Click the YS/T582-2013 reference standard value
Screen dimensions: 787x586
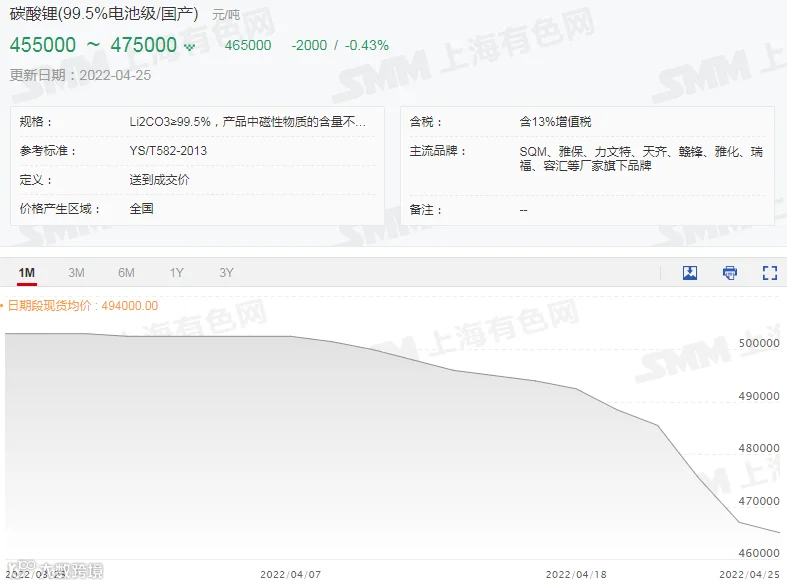pyautogui.click(x=168, y=151)
